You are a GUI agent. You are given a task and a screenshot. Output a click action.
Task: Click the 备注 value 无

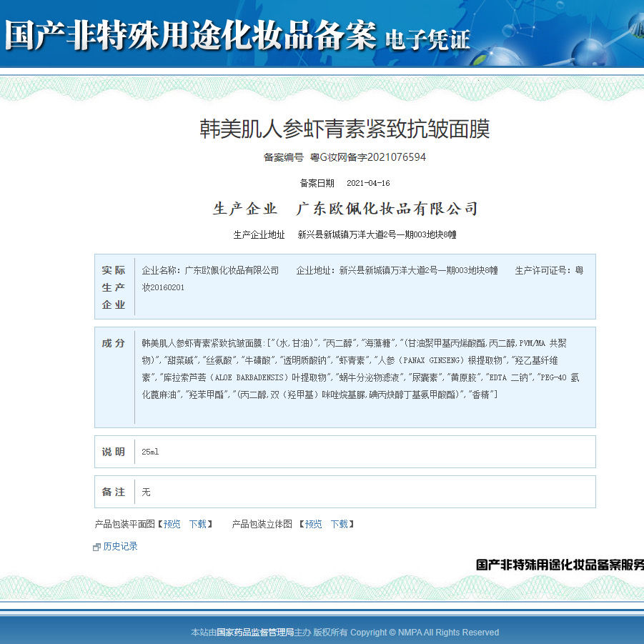click(x=147, y=492)
